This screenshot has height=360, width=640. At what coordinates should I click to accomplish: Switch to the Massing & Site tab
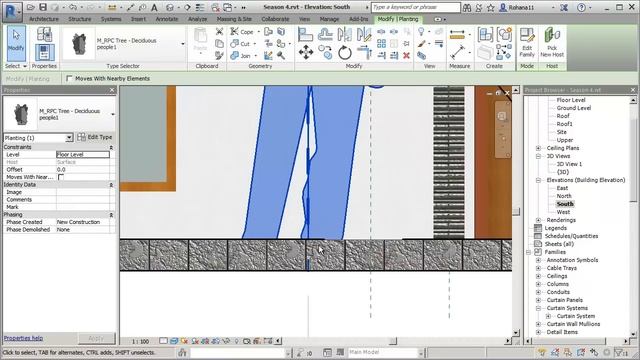(234, 19)
